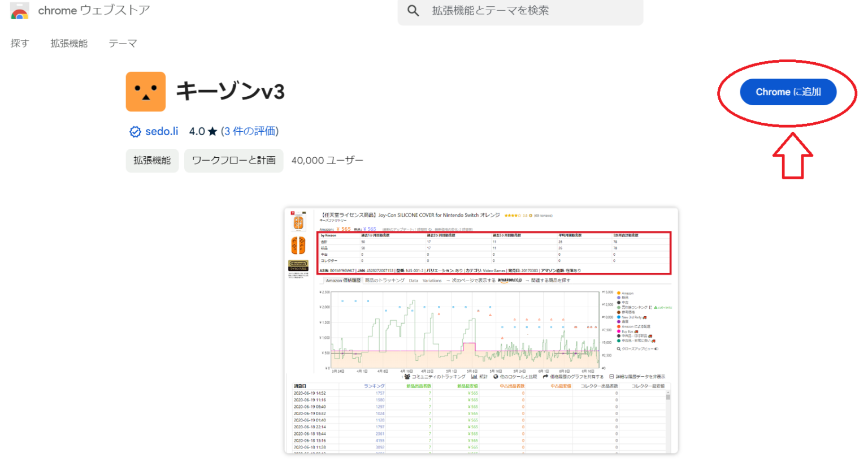Toggle the 新品 series visibility
868x465 pixels.
tap(619, 298)
